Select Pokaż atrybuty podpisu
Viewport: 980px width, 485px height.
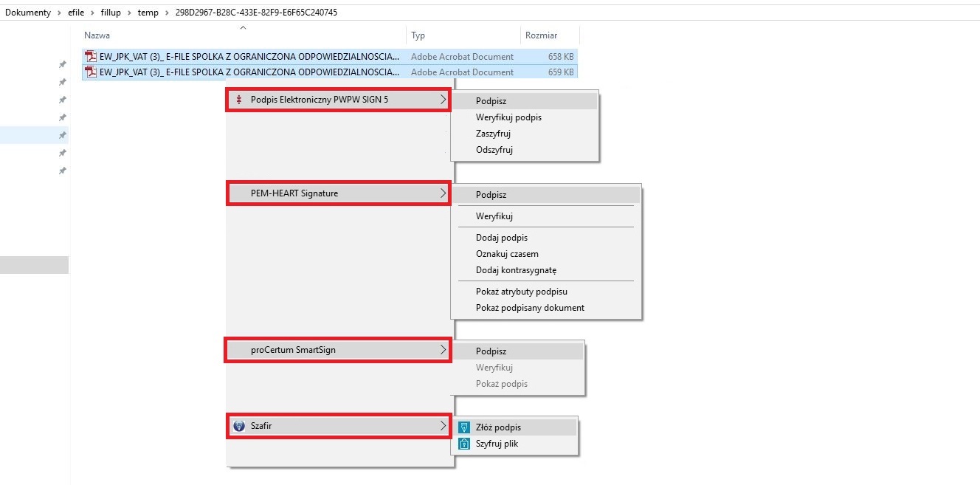click(546, 292)
